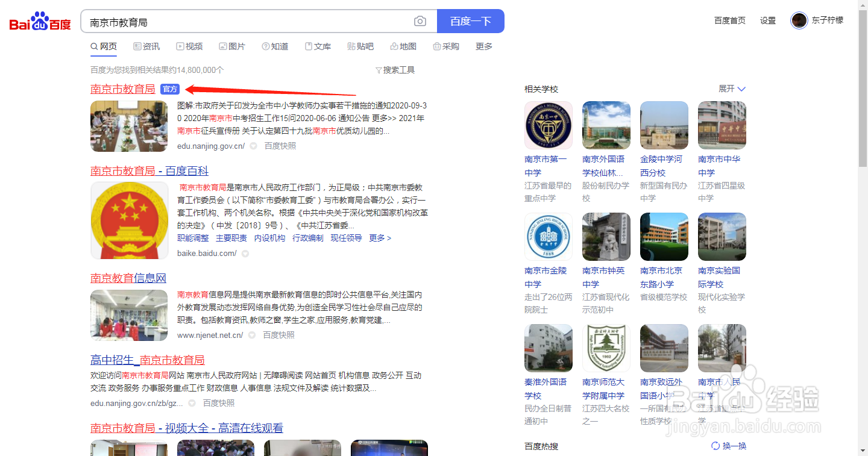The height and width of the screenshot is (456, 868).
Task: Click national emblem thumbnail of Baike result
Action: (x=129, y=220)
